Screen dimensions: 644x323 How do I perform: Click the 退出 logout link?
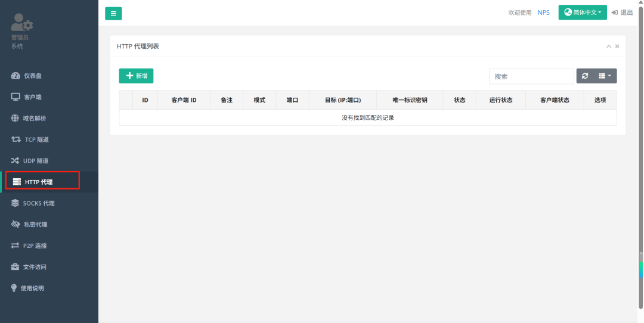click(x=622, y=13)
